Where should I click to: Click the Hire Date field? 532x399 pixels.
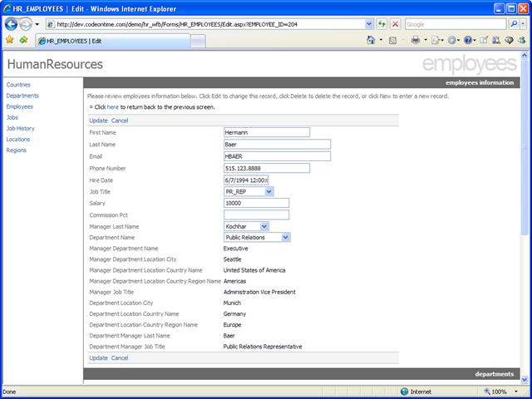tap(246, 180)
